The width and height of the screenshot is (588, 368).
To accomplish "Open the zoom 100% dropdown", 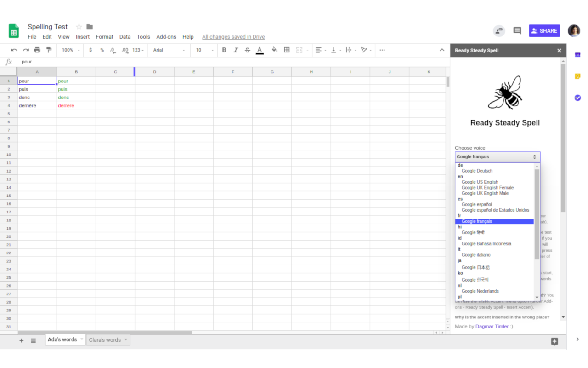I will pos(71,50).
